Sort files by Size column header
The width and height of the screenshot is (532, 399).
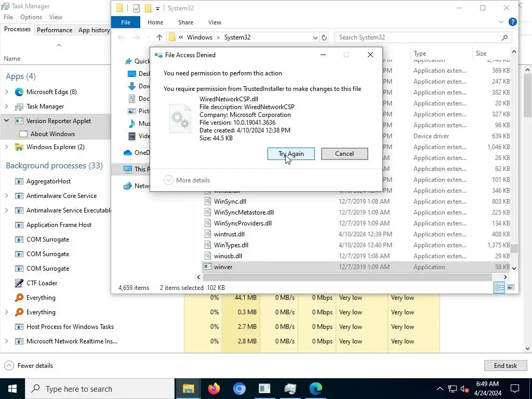(x=491, y=54)
